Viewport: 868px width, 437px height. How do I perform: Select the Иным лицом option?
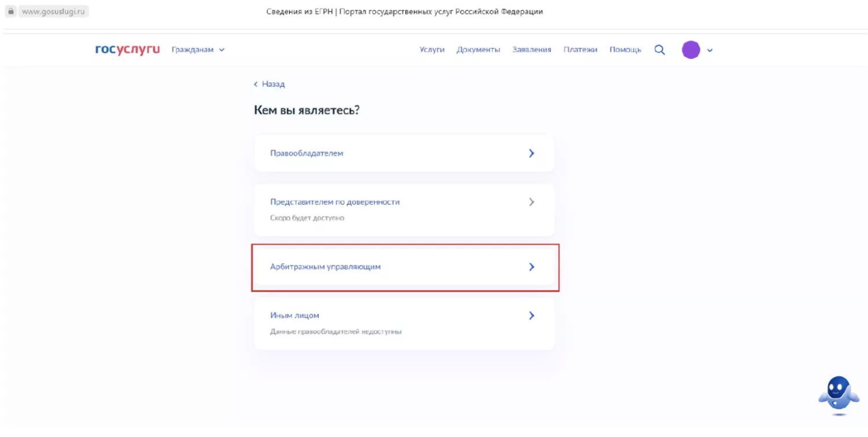tap(295, 315)
